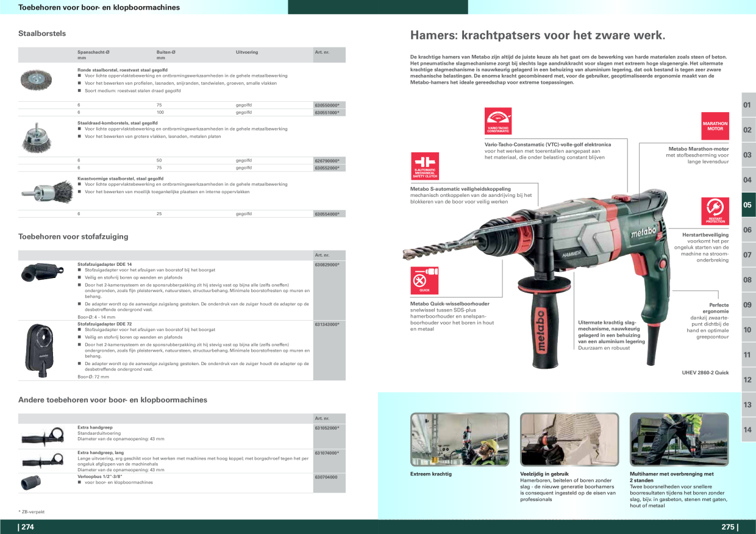Select the Extra handgreep, lang handle image
This screenshot has height=534, width=756.
(42, 460)
